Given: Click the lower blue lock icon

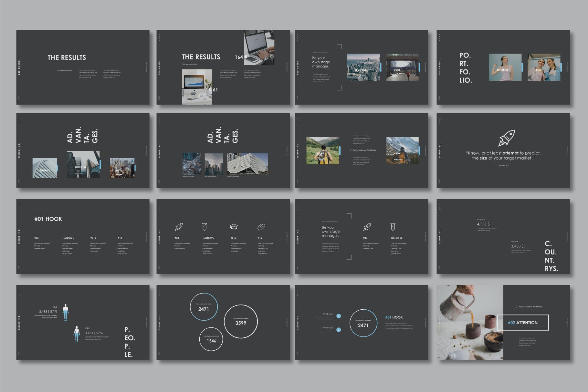Looking at the screenshot, I should pyautogui.click(x=339, y=330).
